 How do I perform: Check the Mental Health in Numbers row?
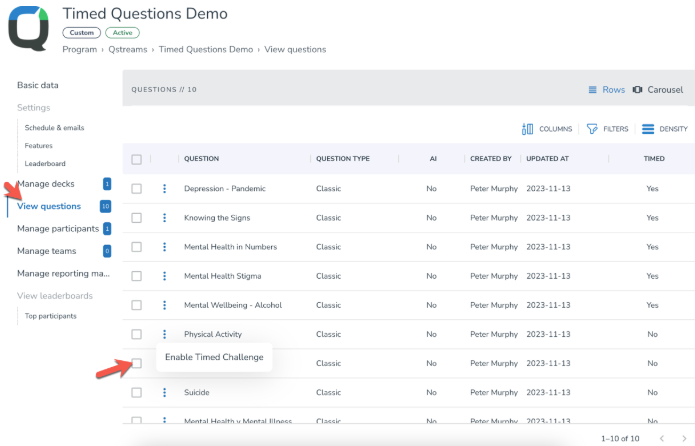tap(137, 247)
